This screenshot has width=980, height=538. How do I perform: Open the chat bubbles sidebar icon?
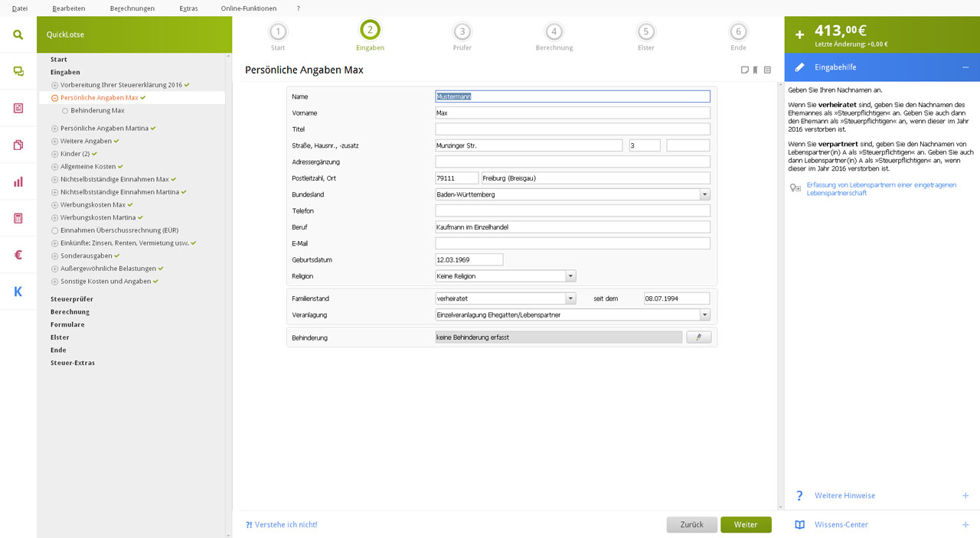click(x=18, y=71)
